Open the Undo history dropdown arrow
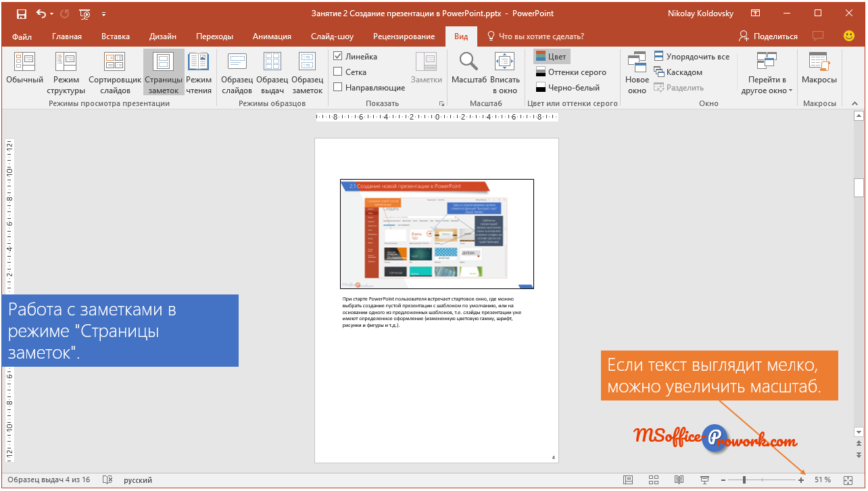This screenshot has width=868, height=491. point(52,14)
